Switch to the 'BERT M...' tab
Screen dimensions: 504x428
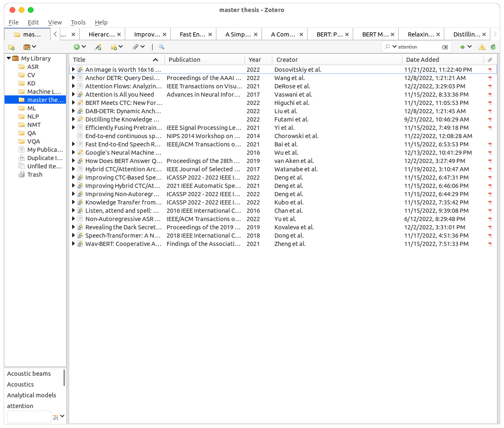[375, 34]
